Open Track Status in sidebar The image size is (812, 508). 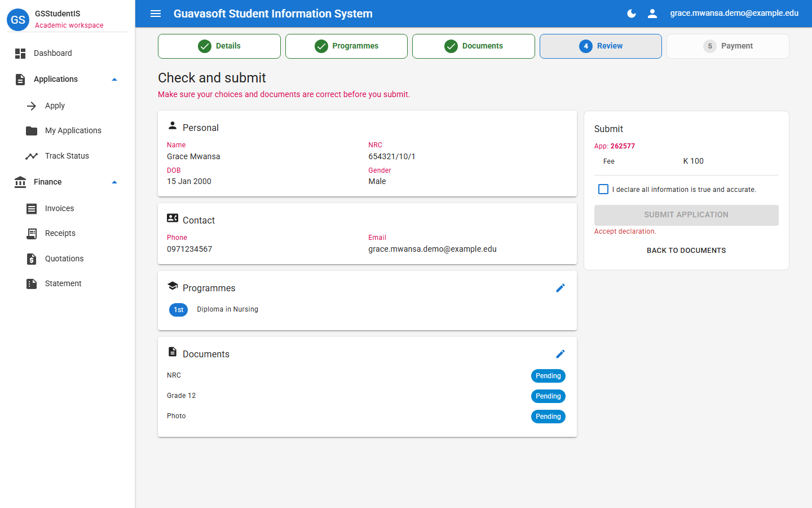pos(67,156)
